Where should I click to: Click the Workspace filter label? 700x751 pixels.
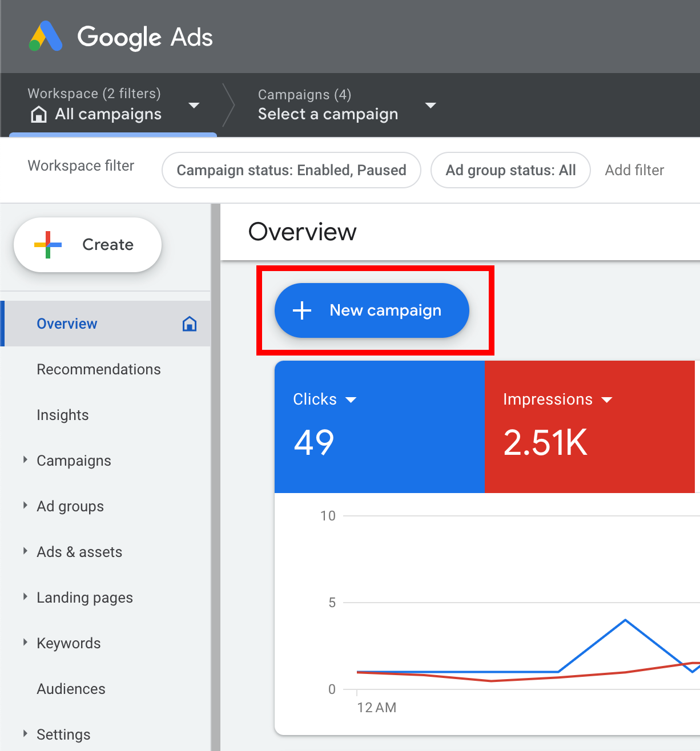coord(81,165)
